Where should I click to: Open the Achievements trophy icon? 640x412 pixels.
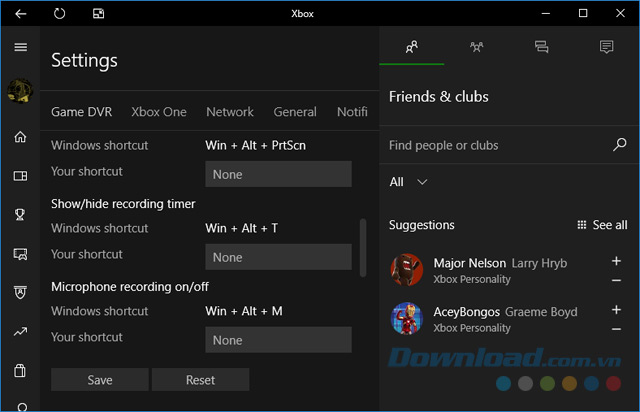[x=20, y=213]
